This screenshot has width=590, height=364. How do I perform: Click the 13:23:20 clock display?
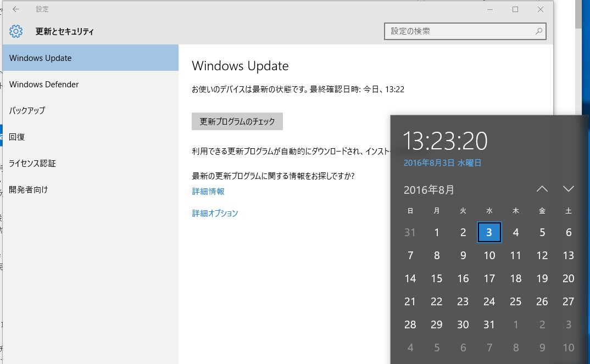[445, 141]
